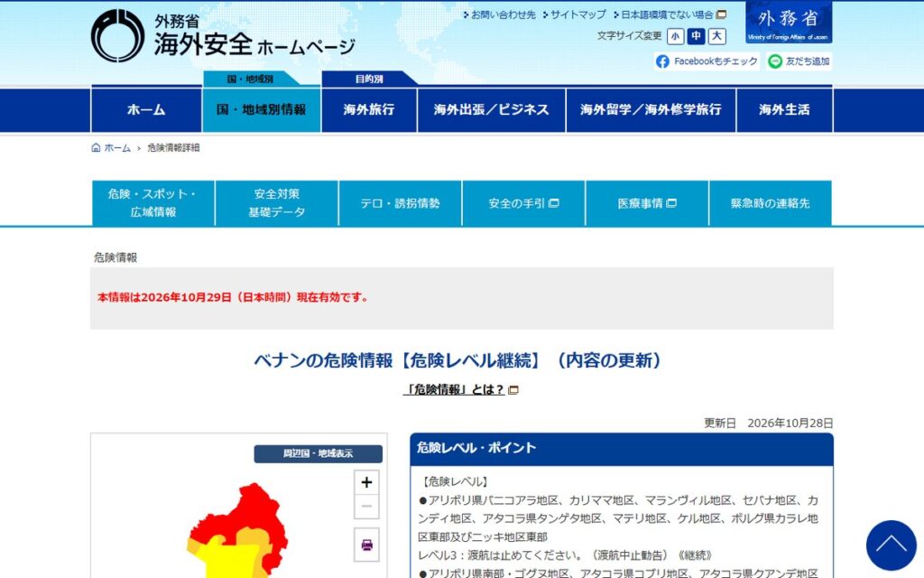Zoom in on the map with plus button
This screenshot has height=578, width=924.
point(366,482)
